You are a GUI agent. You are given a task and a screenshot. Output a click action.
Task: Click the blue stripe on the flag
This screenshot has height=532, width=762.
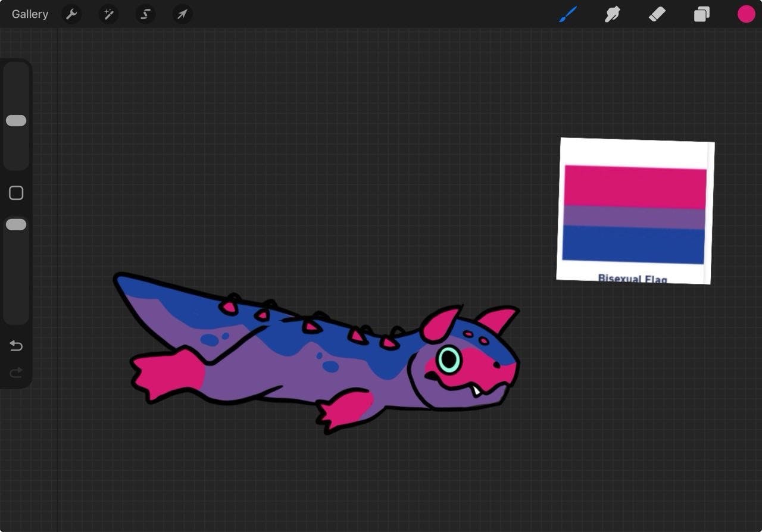tap(633, 245)
